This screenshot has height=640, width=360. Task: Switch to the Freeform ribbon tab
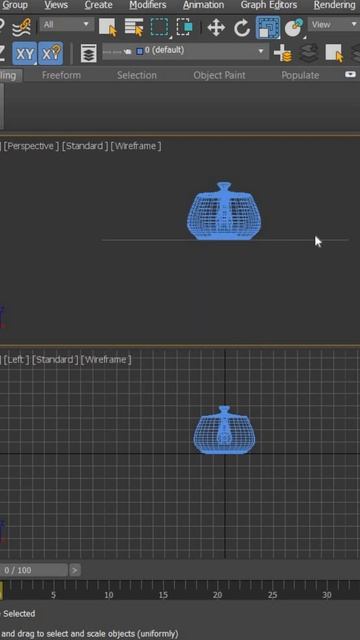[x=61, y=75]
